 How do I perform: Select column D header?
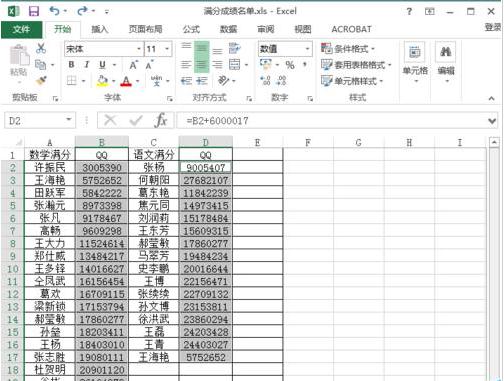click(205, 142)
